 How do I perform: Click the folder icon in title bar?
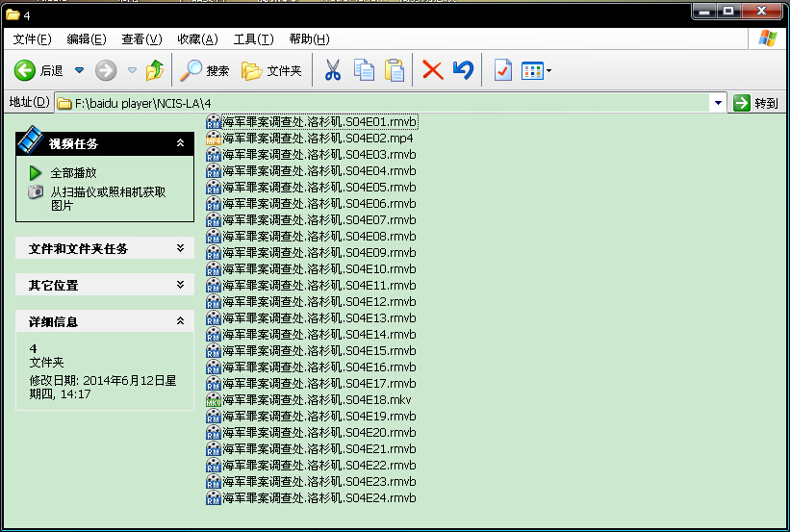point(13,15)
